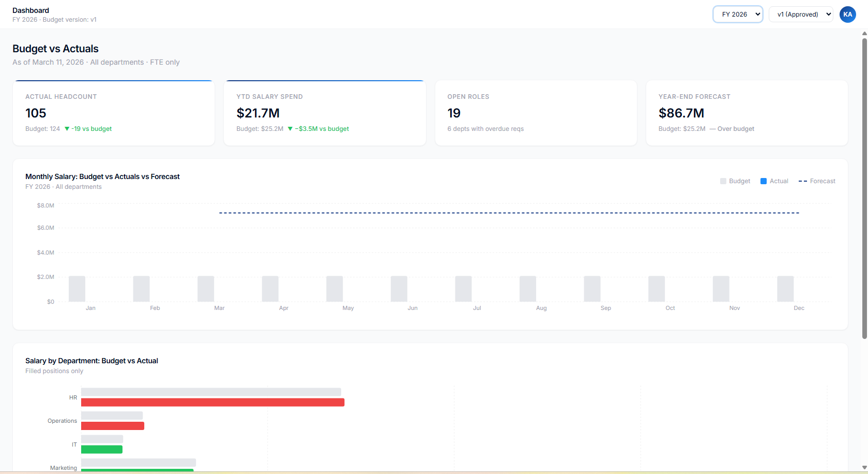868x474 pixels.
Task: Click the KA user avatar
Action: pyautogui.click(x=847, y=14)
